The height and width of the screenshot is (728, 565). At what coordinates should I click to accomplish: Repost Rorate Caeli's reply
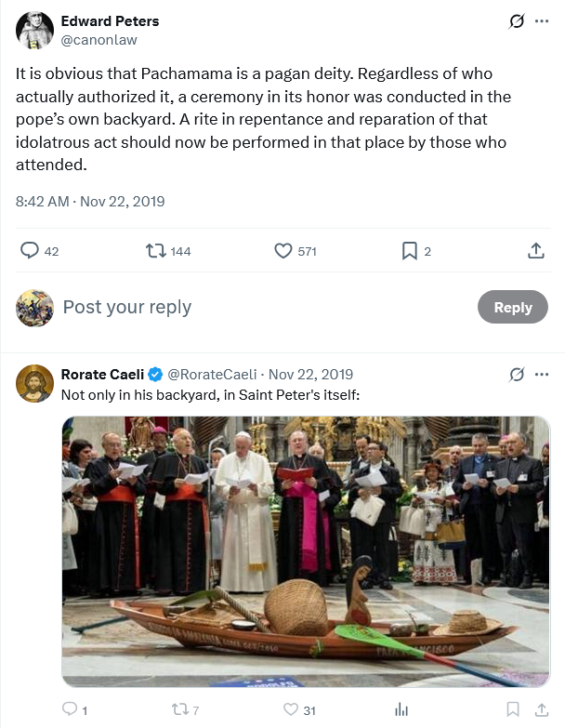(182, 709)
